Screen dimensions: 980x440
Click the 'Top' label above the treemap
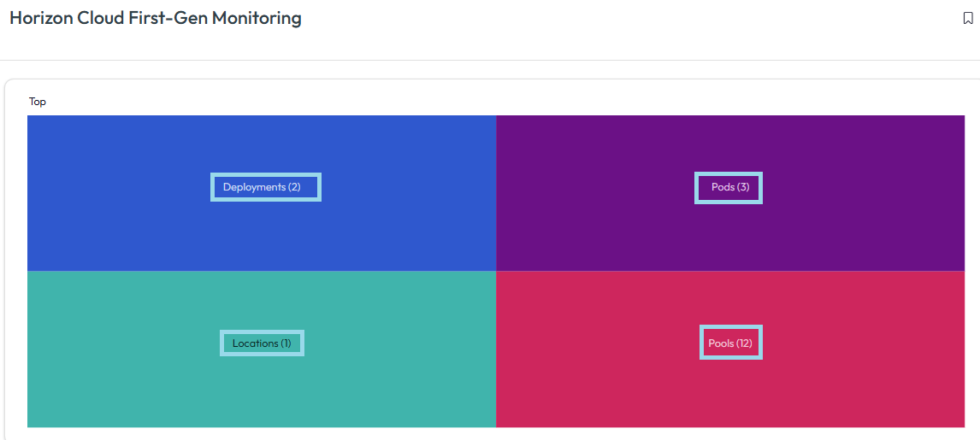(38, 102)
